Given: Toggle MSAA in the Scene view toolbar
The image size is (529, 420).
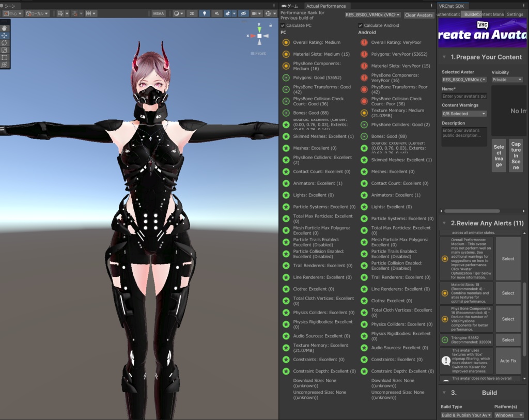Looking at the screenshot, I should (x=159, y=14).
